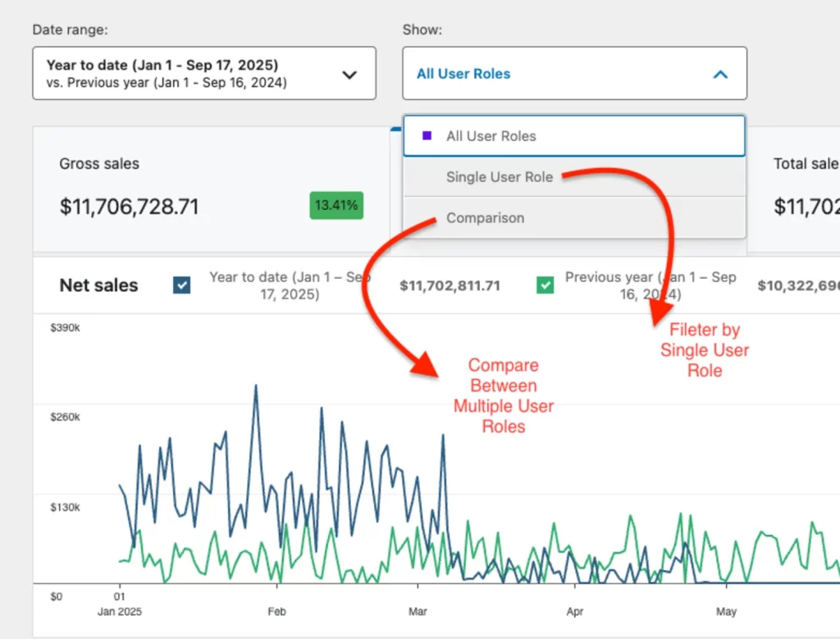Choose Single User Role from the list
This screenshot has height=639, width=840.
[x=499, y=176]
